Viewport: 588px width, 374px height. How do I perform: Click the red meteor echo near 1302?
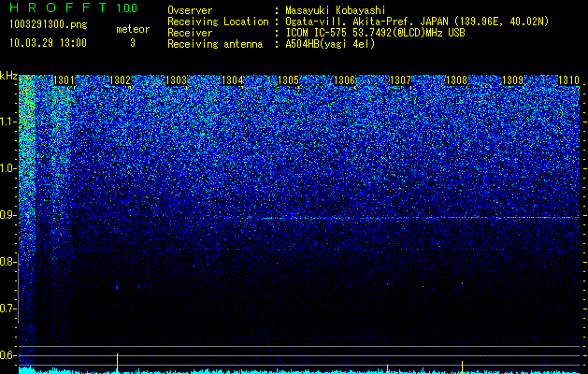point(117,288)
